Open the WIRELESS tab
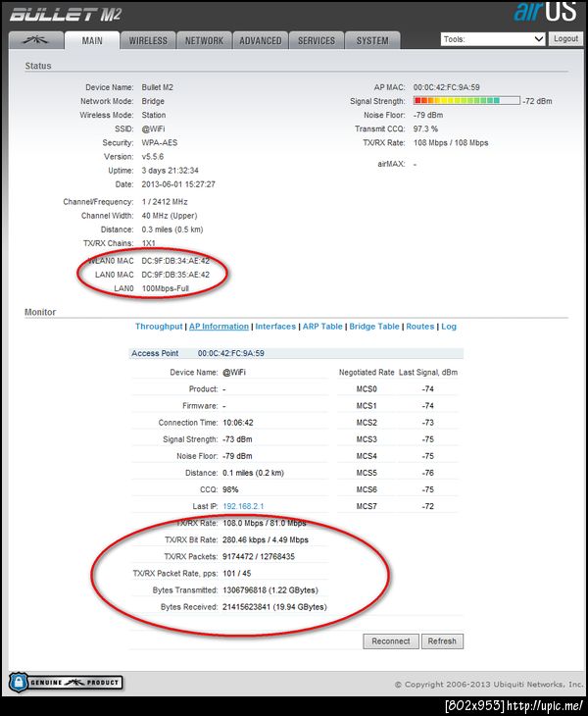Image resolution: width=588 pixels, height=716 pixels. coord(148,40)
